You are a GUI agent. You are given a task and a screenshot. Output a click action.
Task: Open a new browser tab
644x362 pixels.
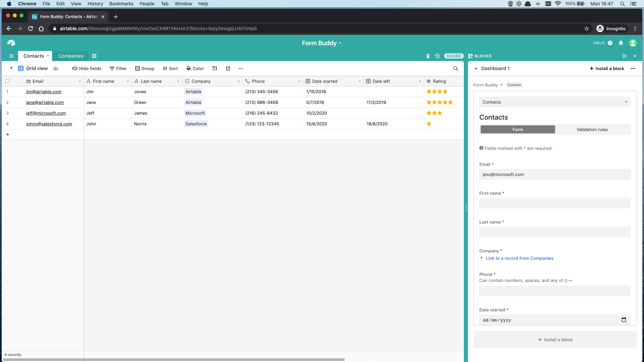point(116,17)
